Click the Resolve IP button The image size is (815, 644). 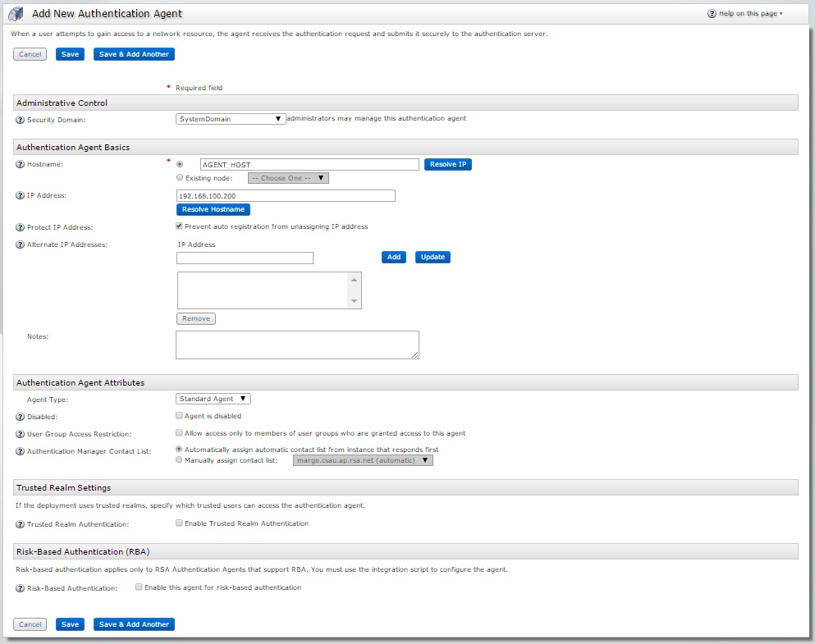(448, 164)
